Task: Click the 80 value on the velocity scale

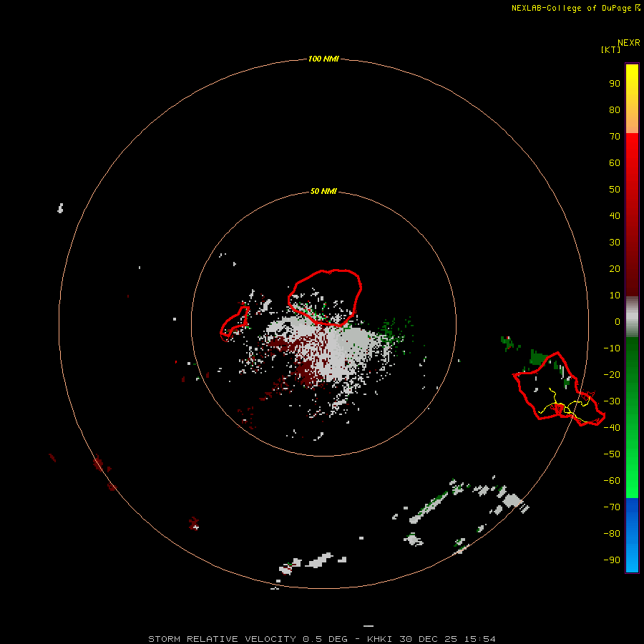Action: [x=615, y=109]
